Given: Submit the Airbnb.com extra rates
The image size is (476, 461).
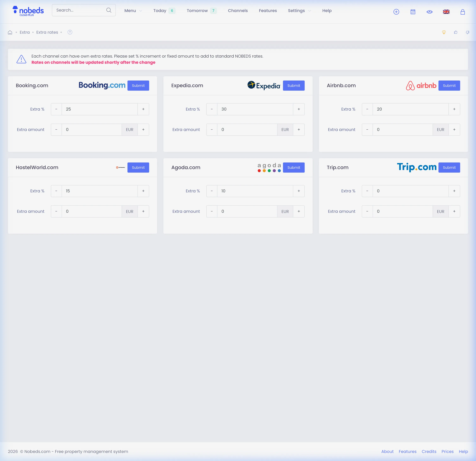Looking at the screenshot, I should [449, 85].
